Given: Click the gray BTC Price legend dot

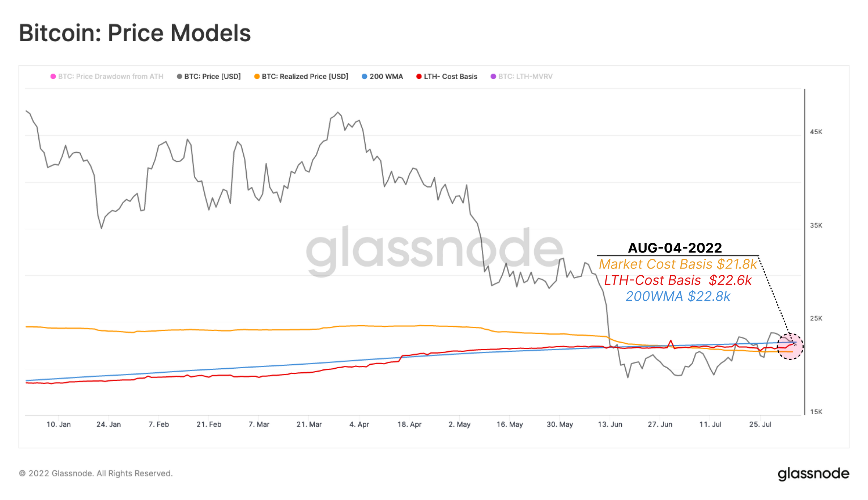Looking at the screenshot, I should pos(179,76).
